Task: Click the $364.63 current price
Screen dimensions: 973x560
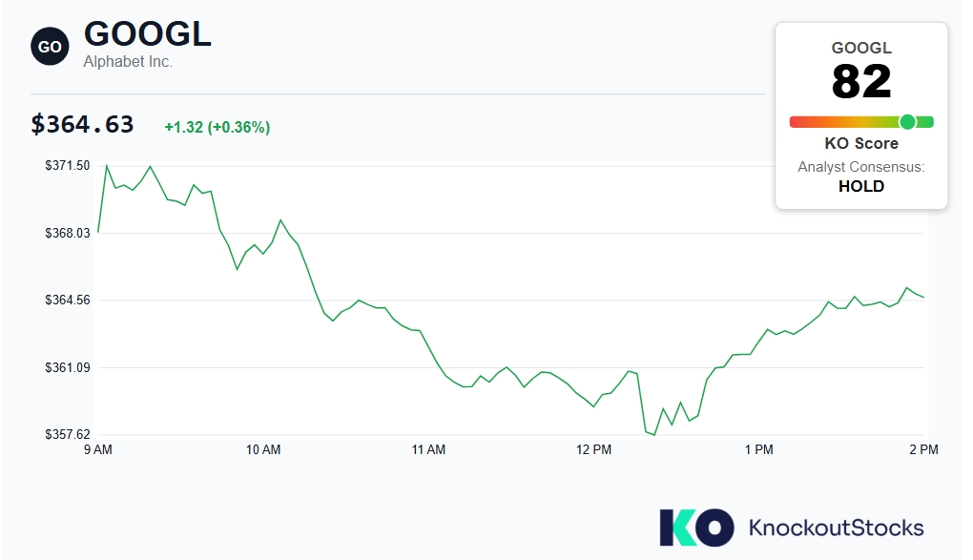Action: (83, 124)
